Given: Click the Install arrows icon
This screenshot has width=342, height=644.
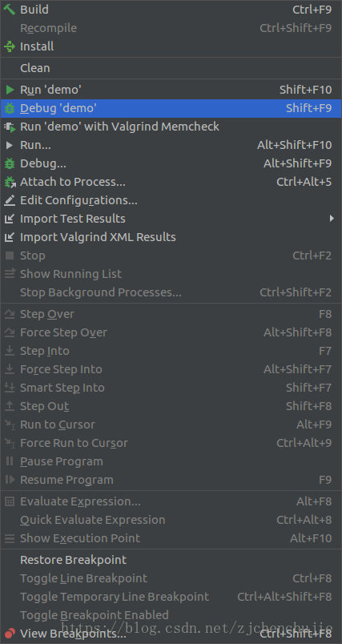Looking at the screenshot, I should pos(9,46).
